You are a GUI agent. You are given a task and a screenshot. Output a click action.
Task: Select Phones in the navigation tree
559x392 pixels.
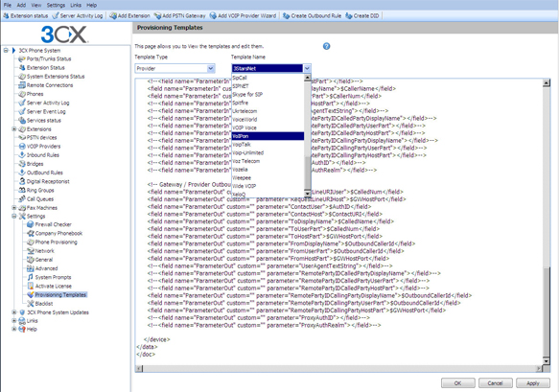[35, 94]
